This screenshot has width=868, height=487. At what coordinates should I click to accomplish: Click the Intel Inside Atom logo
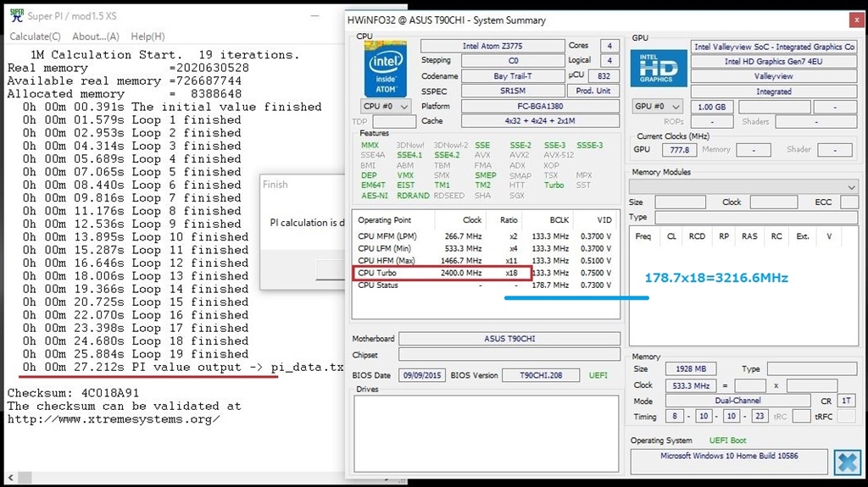(386, 69)
